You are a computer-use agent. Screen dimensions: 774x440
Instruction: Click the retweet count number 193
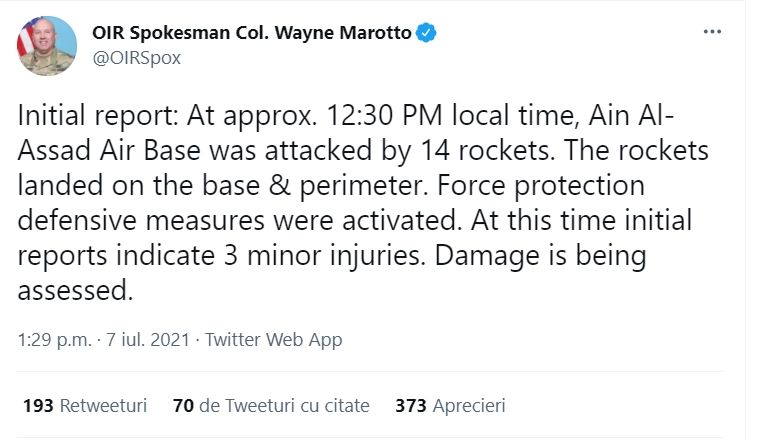(38, 405)
